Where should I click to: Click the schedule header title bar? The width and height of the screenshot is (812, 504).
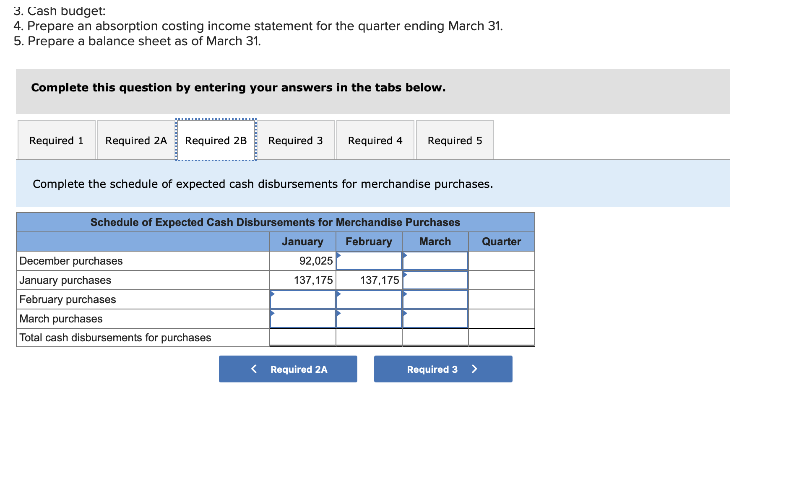click(275, 222)
